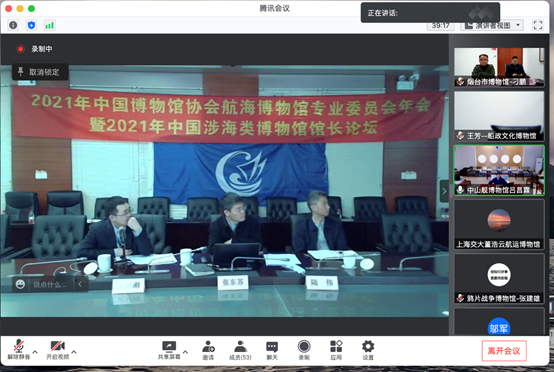Turn on the video camera
The height and width of the screenshot is (372, 554).
pos(58,350)
